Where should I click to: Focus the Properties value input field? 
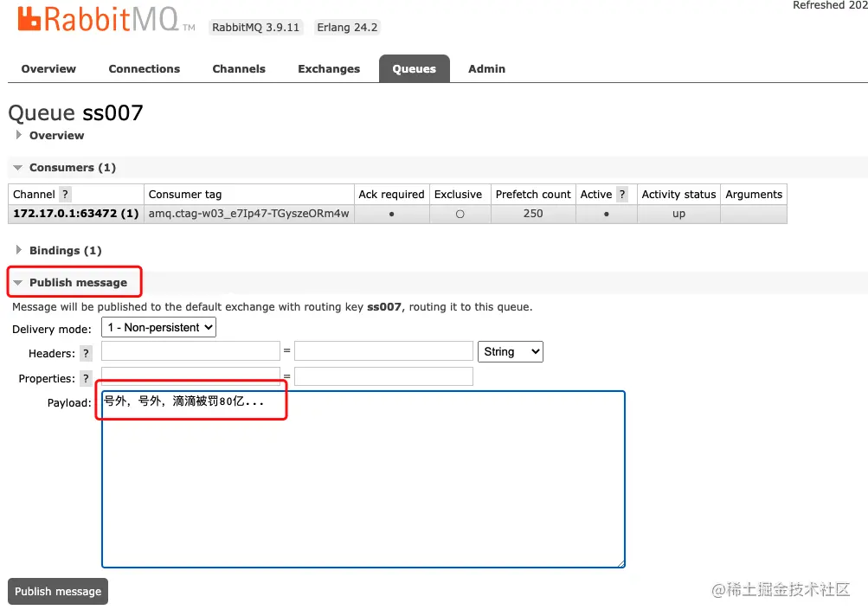coord(383,376)
